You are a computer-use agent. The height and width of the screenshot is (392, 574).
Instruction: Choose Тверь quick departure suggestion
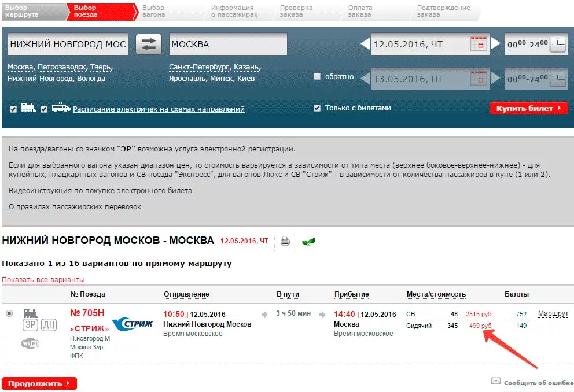click(x=100, y=67)
